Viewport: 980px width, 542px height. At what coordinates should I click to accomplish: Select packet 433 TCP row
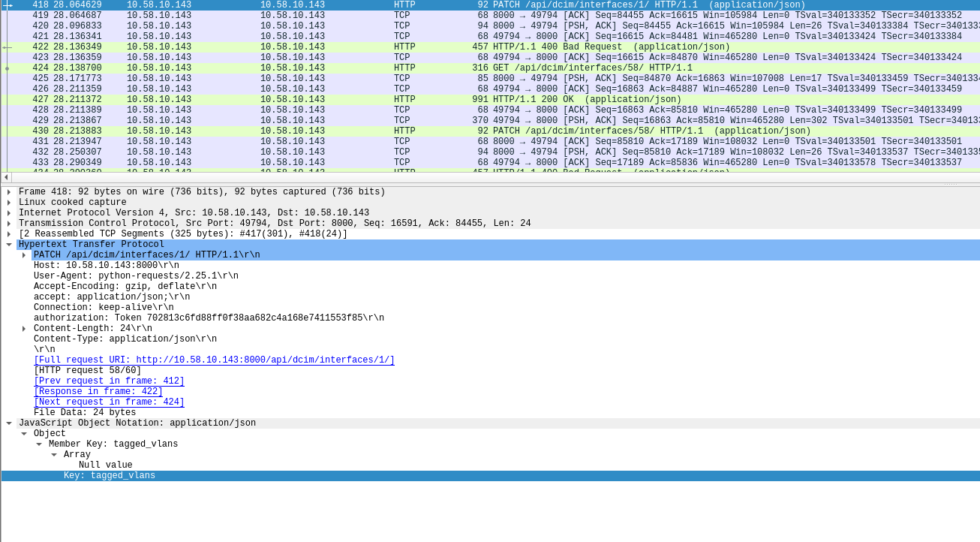pos(490,163)
